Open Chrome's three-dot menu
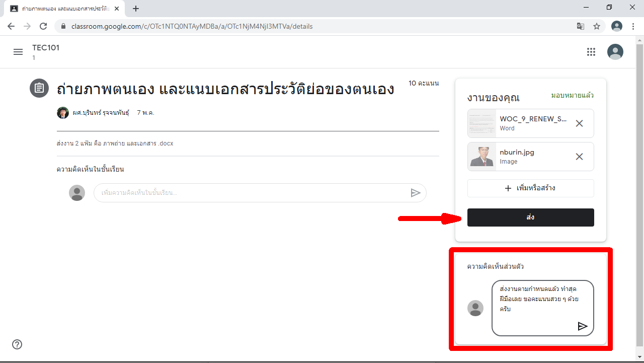The height and width of the screenshot is (363, 644). click(633, 26)
